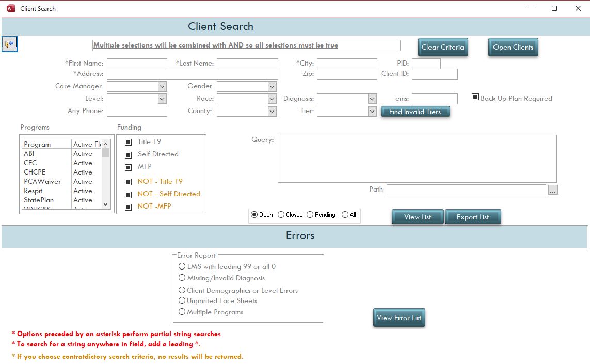Viewport: 590px width, 364px height.
Task: Check the NOT - Title 19 checkbox
Action: (x=129, y=182)
